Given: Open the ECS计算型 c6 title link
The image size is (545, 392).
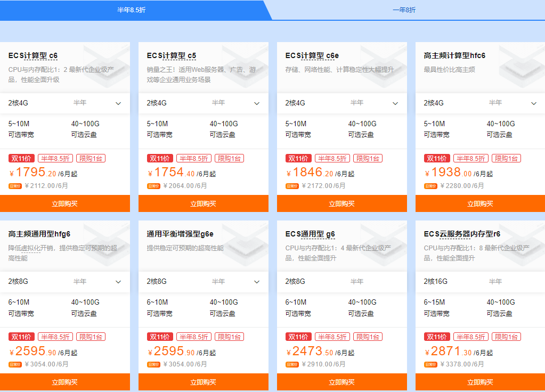Looking at the screenshot, I should click(33, 55).
